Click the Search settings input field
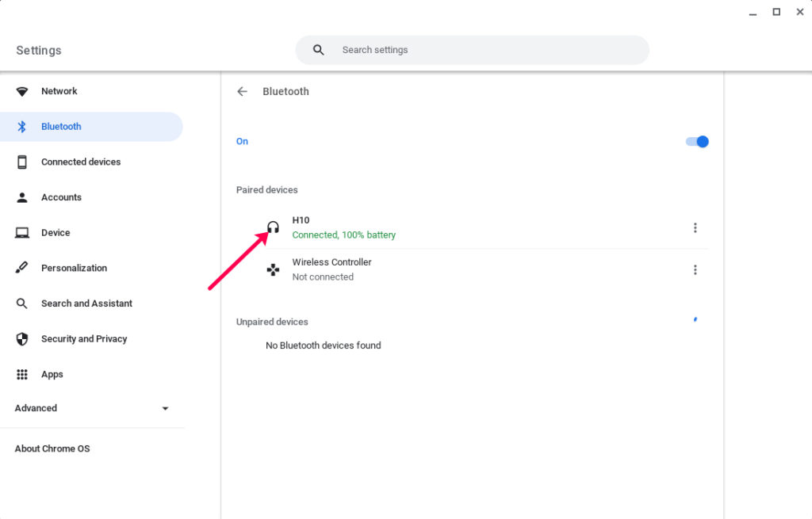This screenshot has height=519, width=812. [x=473, y=50]
